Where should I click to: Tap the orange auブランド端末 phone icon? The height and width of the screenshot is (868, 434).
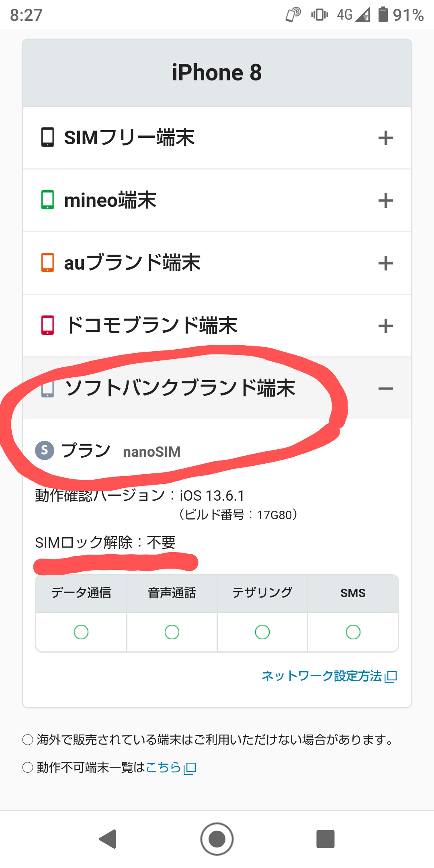47,262
